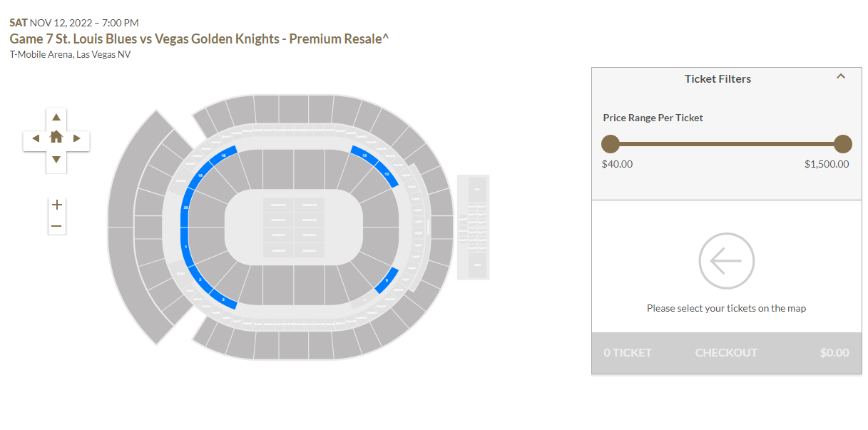Zoom in on the seat map

[x=57, y=205]
